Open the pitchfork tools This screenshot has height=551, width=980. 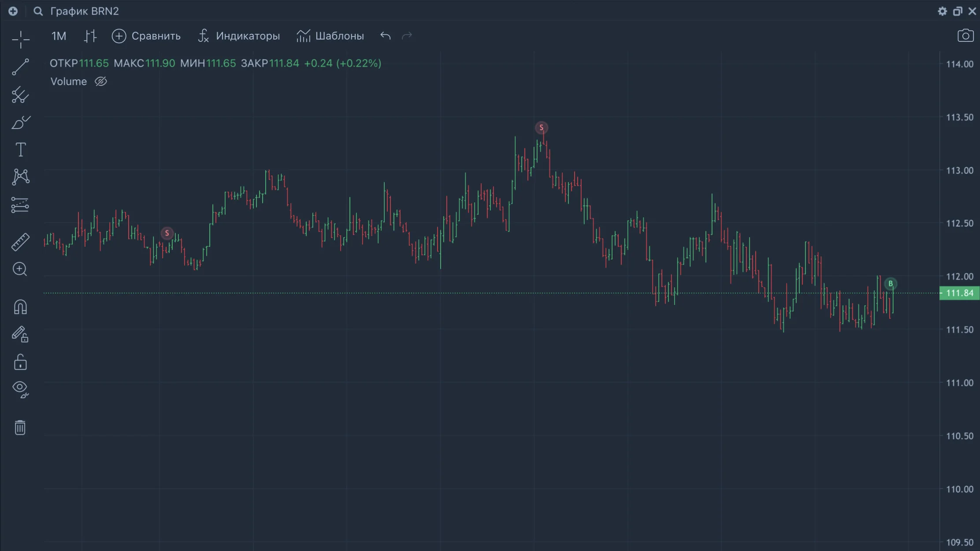pos(20,95)
